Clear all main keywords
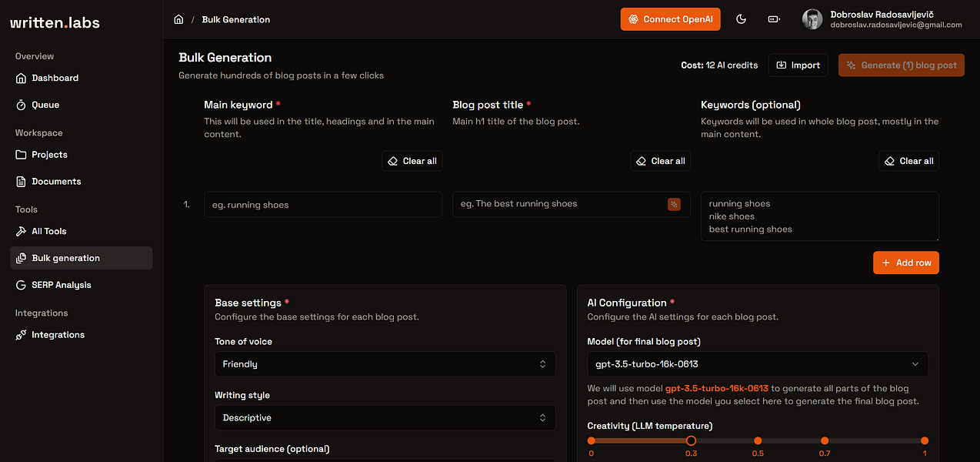Viewport: 980px width, 462px height. [412, 161]
